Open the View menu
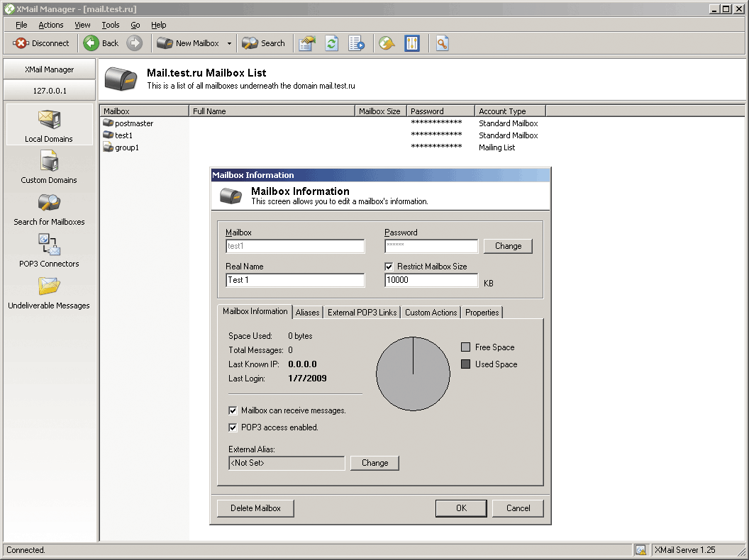Screen dimensions: 749x560 tap(82, 25)
